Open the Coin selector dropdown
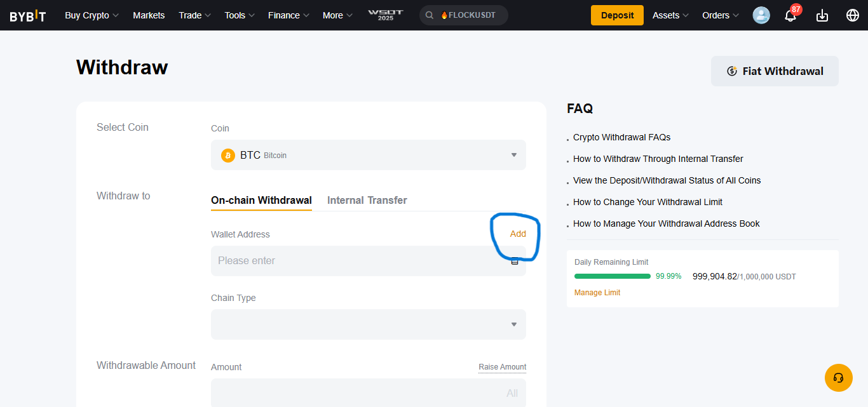 coord(369,155)
